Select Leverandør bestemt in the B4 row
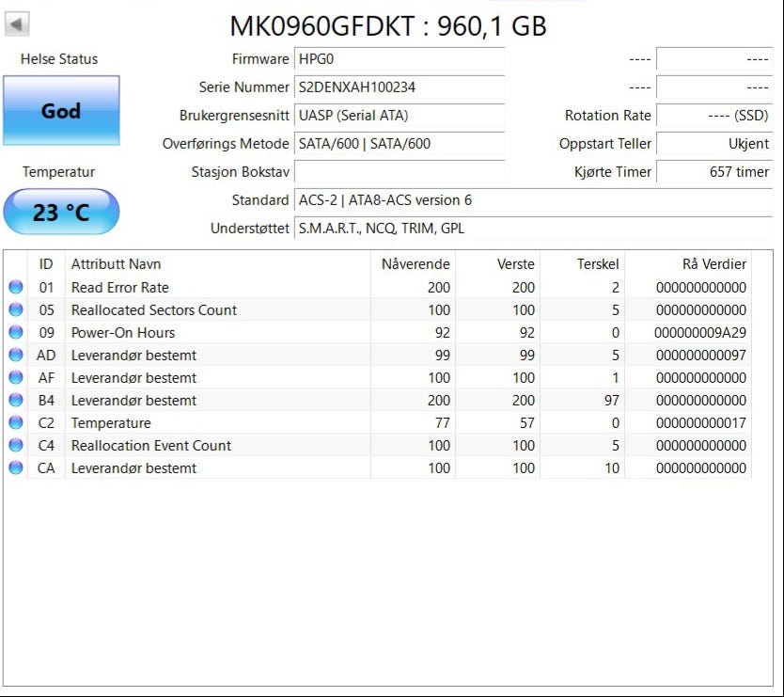Viewport: 784px width, 697px height. (x=134, y=400)
